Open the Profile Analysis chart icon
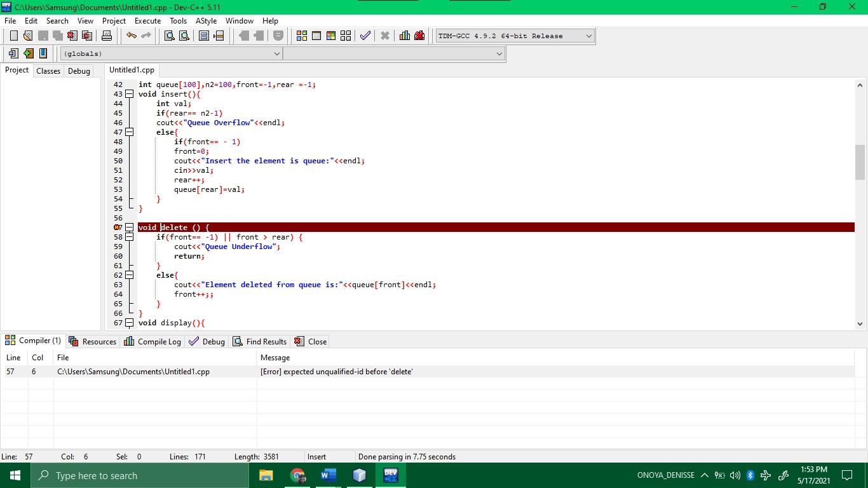868x488 pixels. (405, 36)
